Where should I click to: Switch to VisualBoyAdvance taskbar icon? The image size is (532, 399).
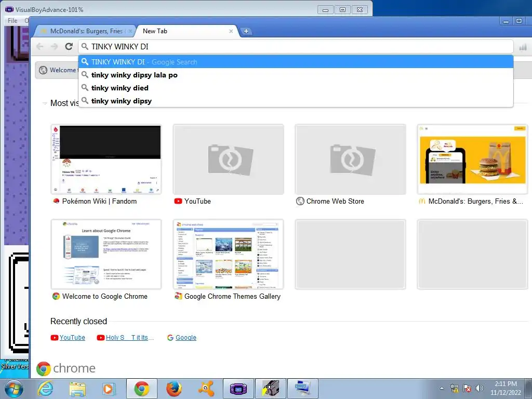point(238,389)
